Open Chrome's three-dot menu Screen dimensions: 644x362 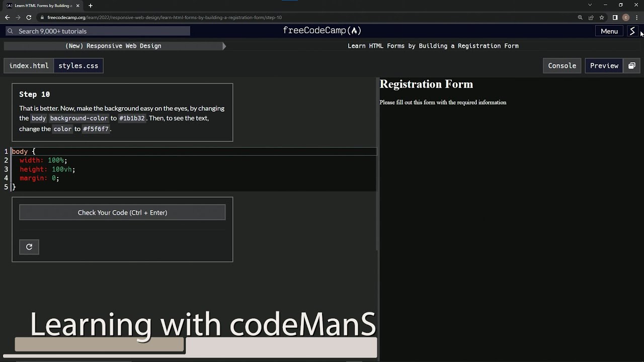click(x=637, y=17)
